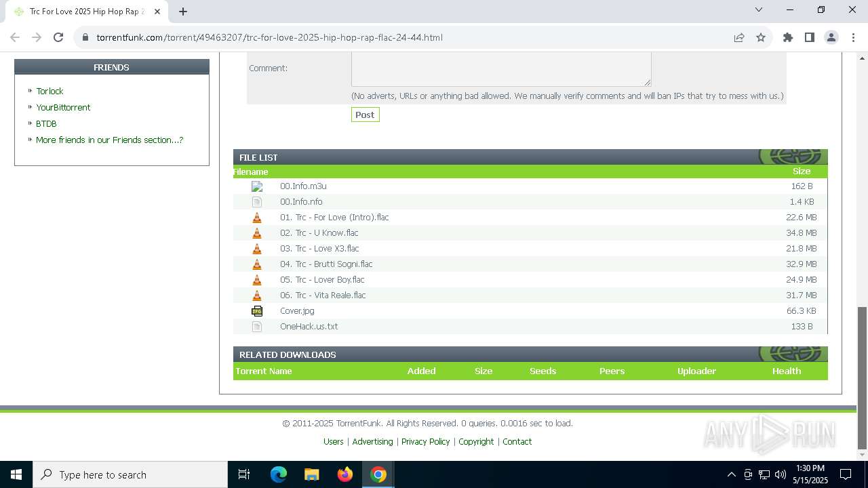The height and width of the screenshot is (488, 868).
Task: Open the Chrome profile avatar
Action: (x=831, y=37)
